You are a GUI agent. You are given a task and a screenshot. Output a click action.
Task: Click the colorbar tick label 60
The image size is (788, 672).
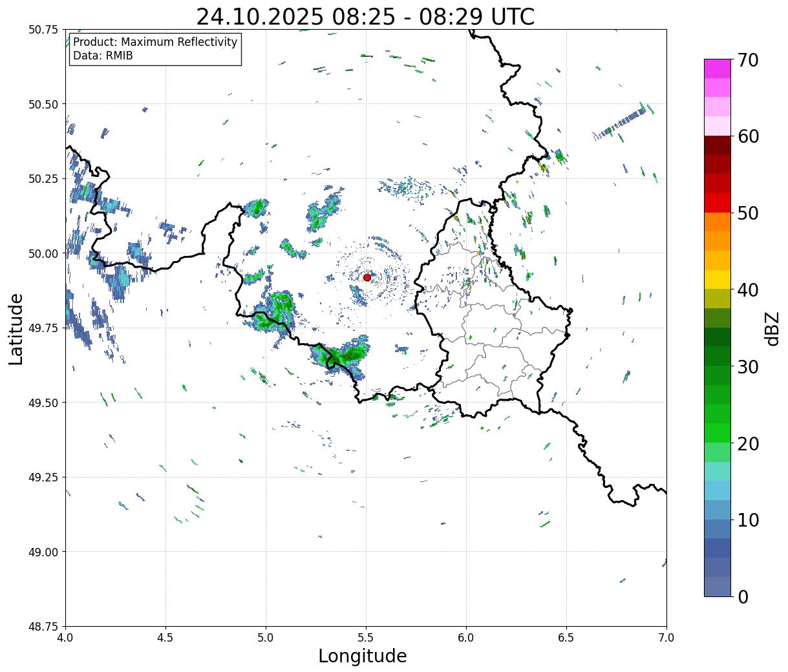click(748, 136)
